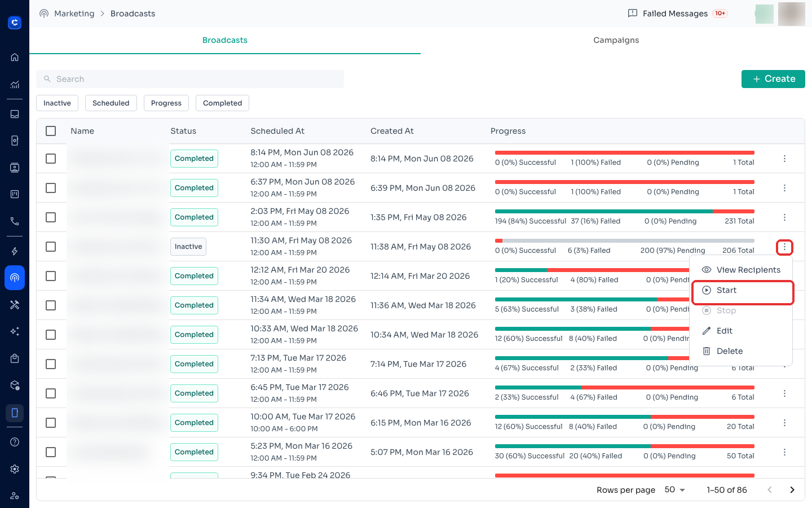
Task: Open the home icon in sidebar
Action: click(15, 57)
